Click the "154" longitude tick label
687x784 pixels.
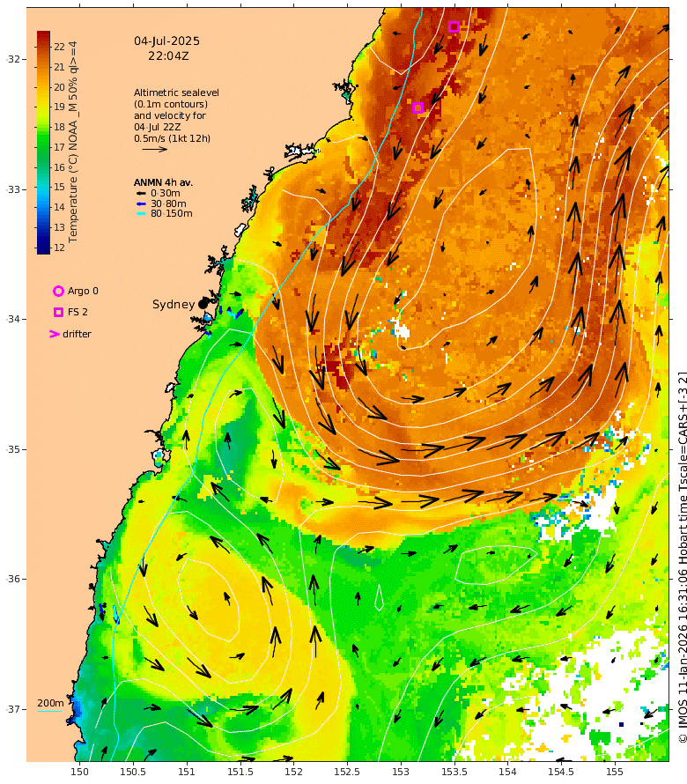click(507, 772)
